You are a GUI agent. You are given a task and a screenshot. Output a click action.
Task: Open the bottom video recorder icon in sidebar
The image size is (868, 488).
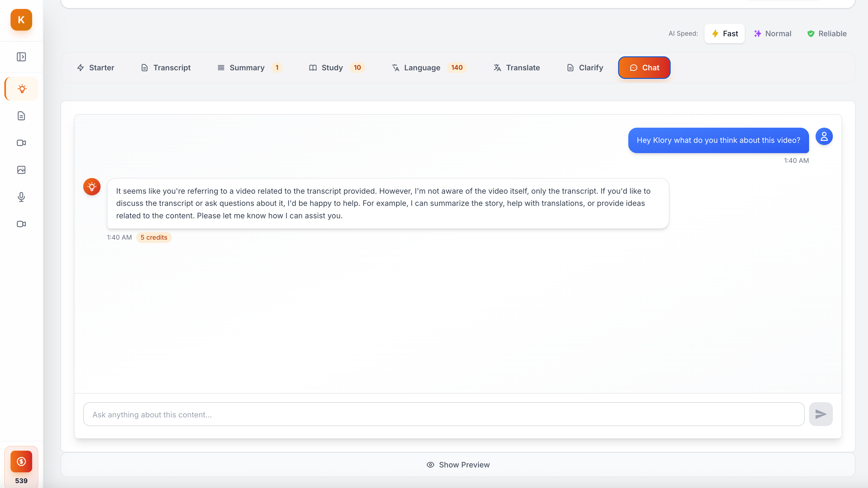21,224
